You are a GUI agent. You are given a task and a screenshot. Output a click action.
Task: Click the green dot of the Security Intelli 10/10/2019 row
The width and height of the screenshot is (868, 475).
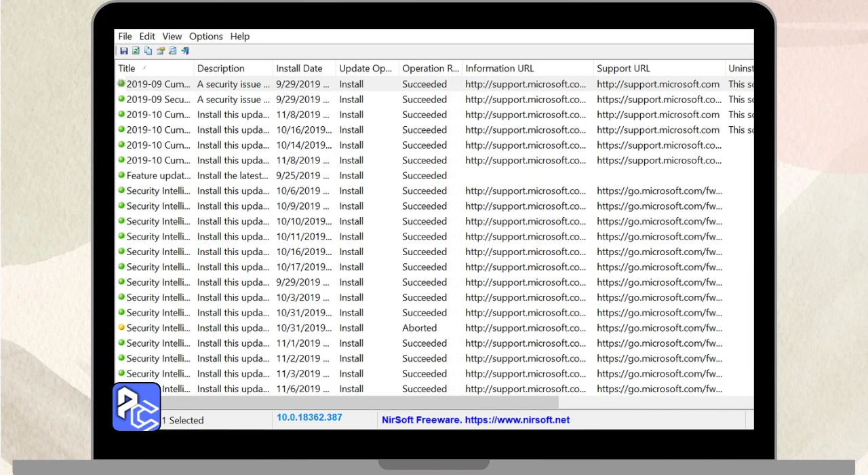click(121, 221)
